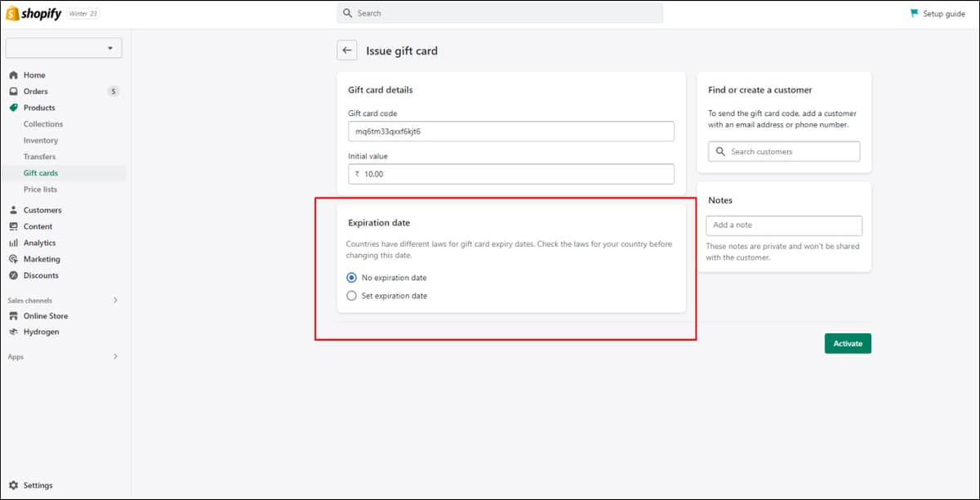This screenshot has width=980, height=500.
Task: Click the Analytics bar chart icon
Action: [x=13, y=243]
